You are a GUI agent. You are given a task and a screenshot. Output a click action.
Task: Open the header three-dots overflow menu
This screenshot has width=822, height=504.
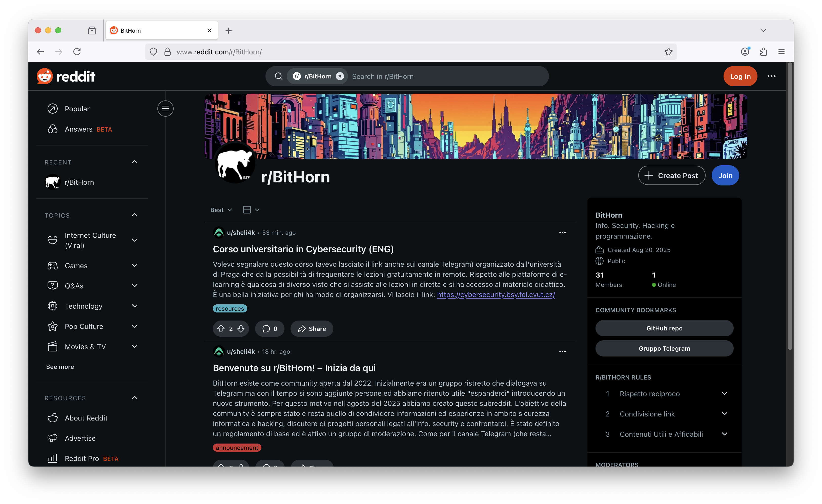click(x=771, y=76)
